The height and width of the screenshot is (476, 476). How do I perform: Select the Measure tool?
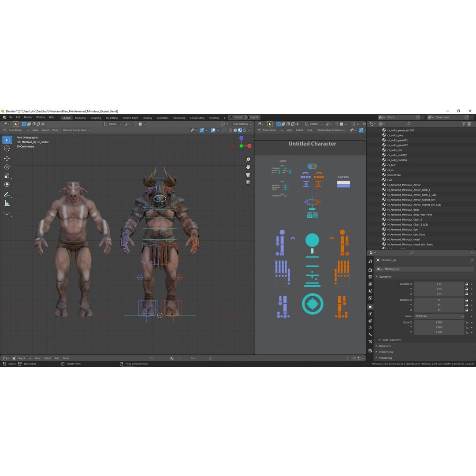coord(7,204)
